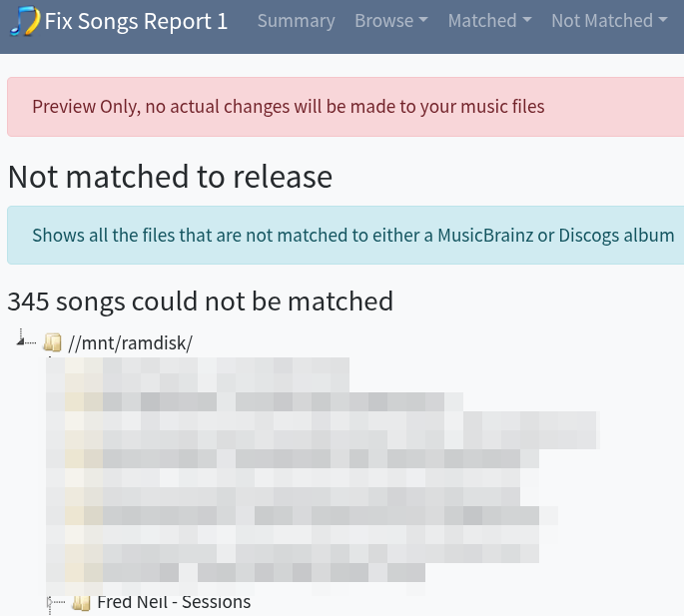Select the Fred Neil - Sessions label
The image size is (684, 616).
(174, 602)
